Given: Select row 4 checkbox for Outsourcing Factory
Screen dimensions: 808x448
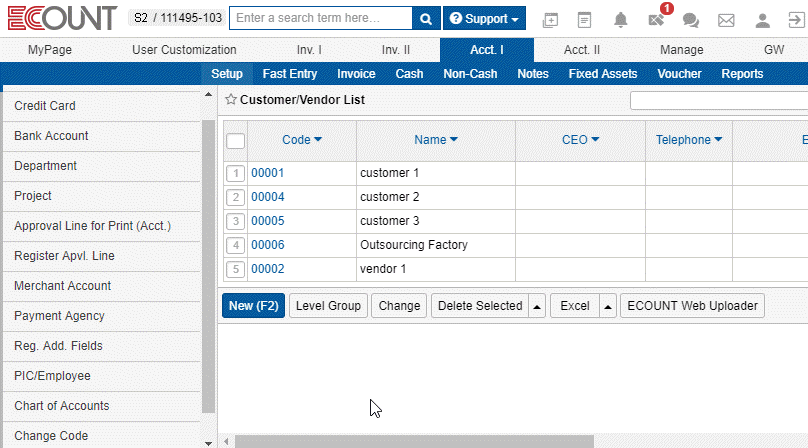Looking at the screenshot, I should [236, 245].
